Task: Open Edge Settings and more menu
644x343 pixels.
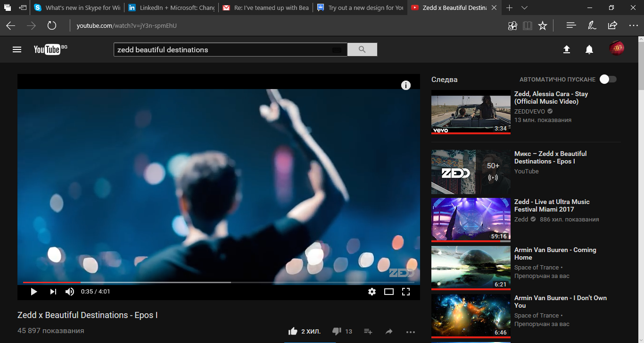Action: pos(633,25)
